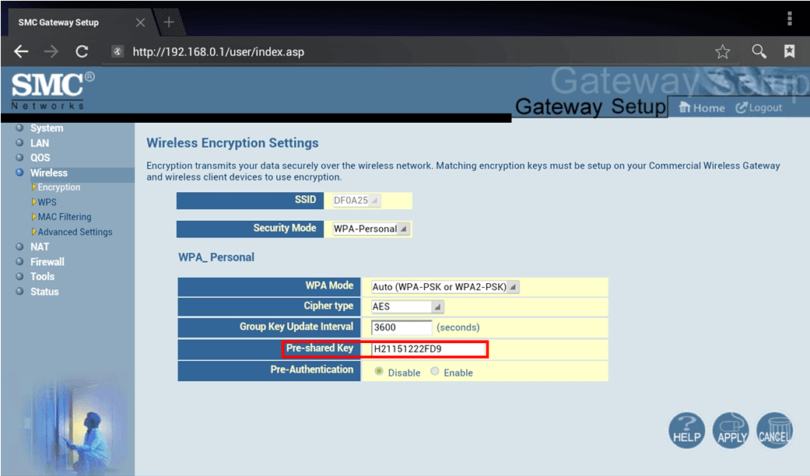This screenshot has height=476, width=810.
Task: Click the HELP round button
Action: (687, 430)
